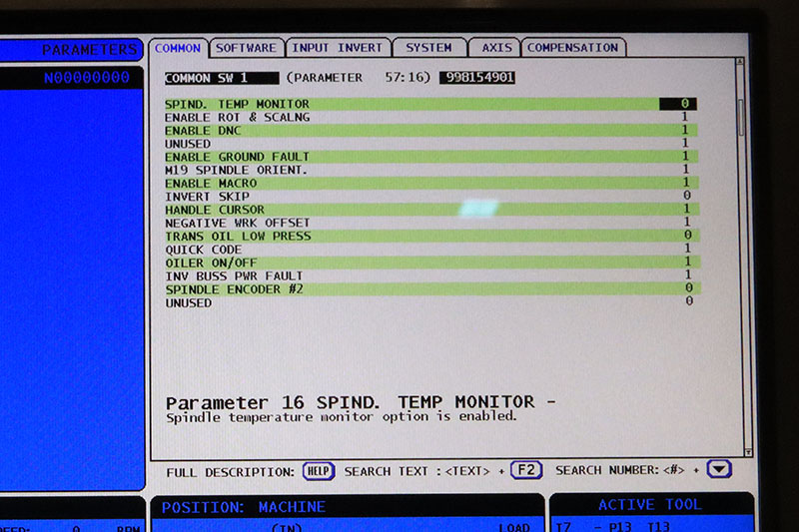Select the ENABLE DNC row
This screenshot has width=799, height=532.
[430, 131]
